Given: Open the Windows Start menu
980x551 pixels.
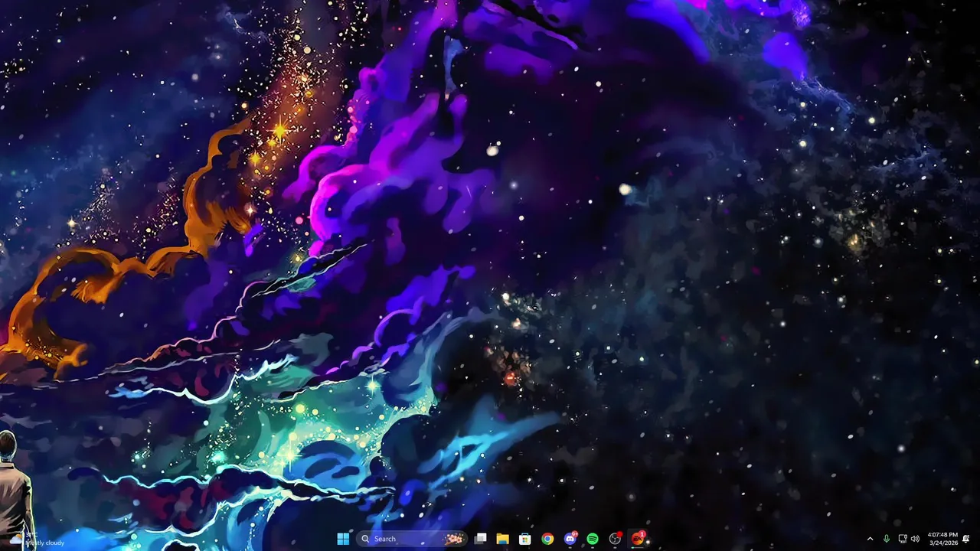Looking at the screenshot, I should 343,539.
